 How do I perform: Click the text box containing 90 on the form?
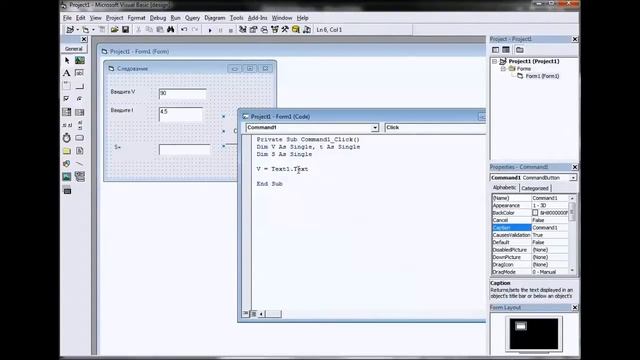(x=182, y=94)
